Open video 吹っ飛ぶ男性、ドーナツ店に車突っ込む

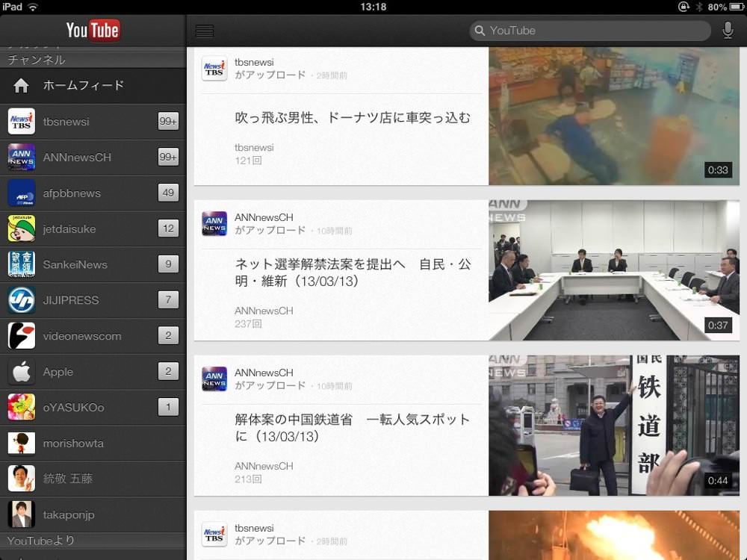click(353, 118)
